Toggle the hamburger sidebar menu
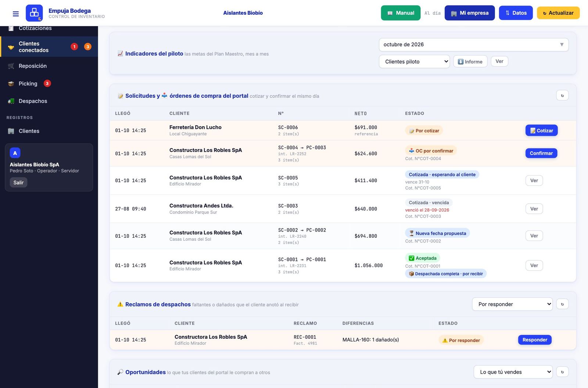 tap(16, 14)
